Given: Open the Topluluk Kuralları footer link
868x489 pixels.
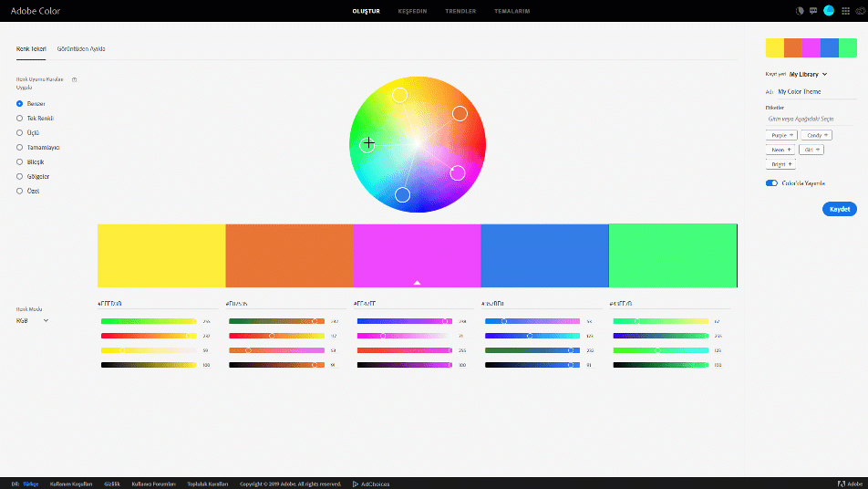Looking at the screenshot, I should (x=208, y=484).
